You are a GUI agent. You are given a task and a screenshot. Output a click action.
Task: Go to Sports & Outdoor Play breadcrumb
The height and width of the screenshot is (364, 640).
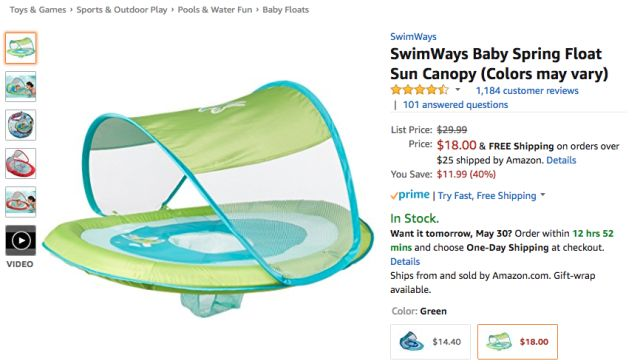click(122, 10)
